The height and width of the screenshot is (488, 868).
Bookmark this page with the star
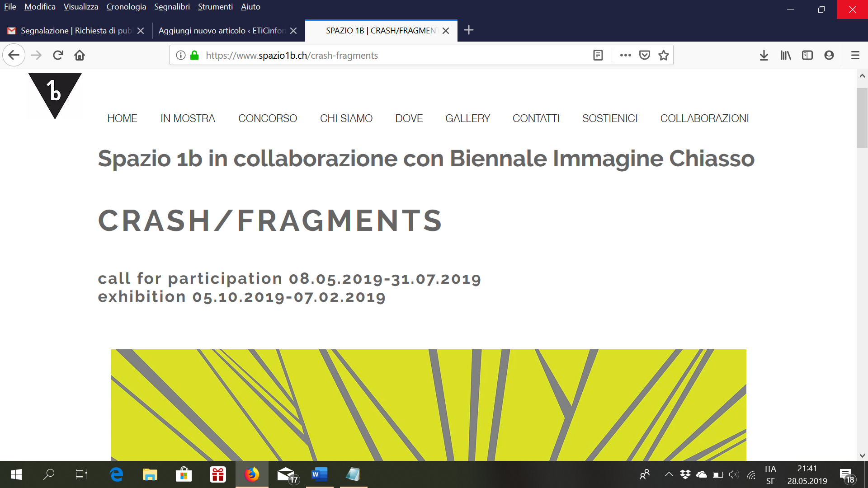664,55
